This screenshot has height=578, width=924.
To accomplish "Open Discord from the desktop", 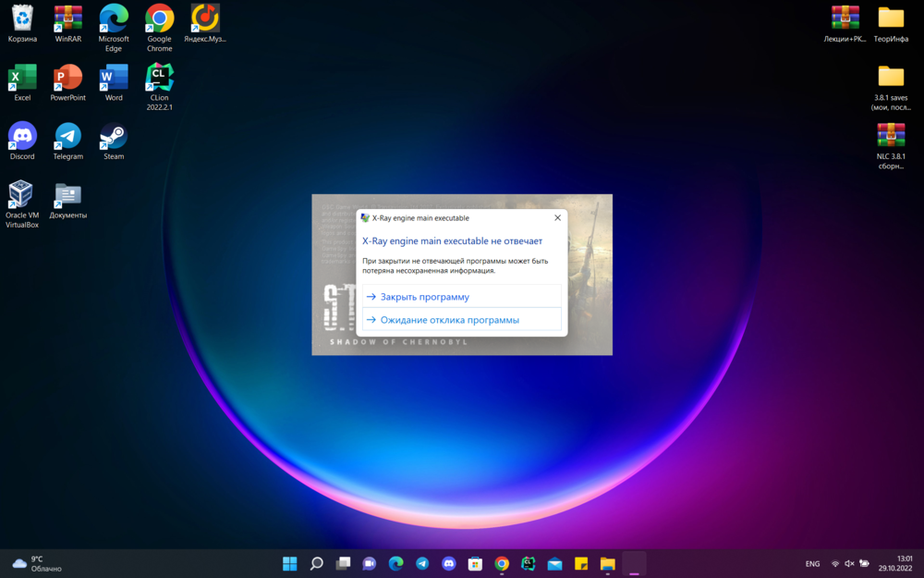I will click(x=21, y=137).
